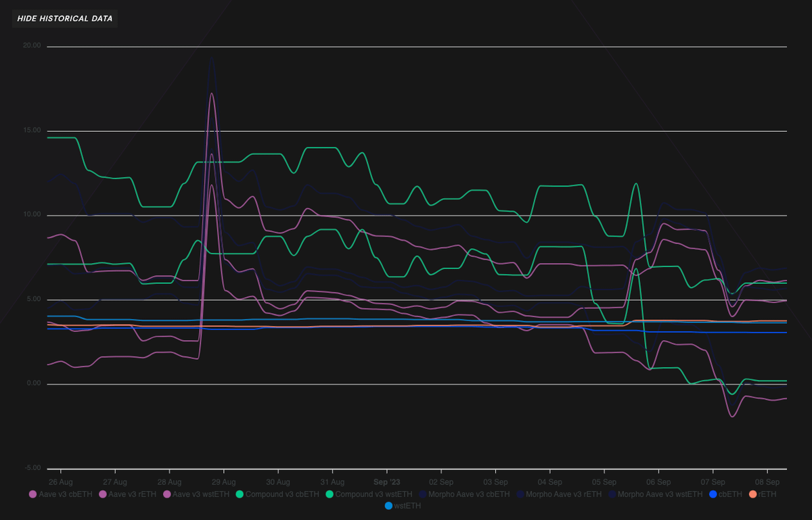Click the 08 Sep x-axis date label
The image size is (812, 520).
pos(767,482)
